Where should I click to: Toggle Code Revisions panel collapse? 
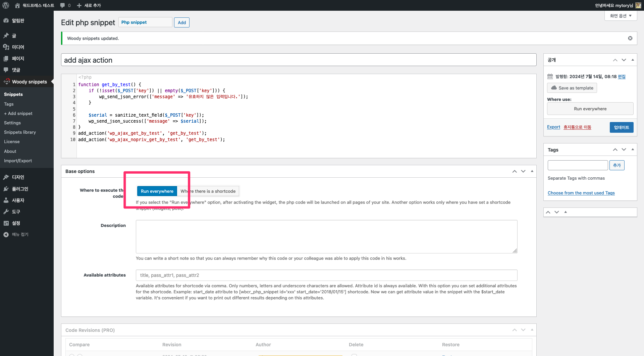[532, 330]
